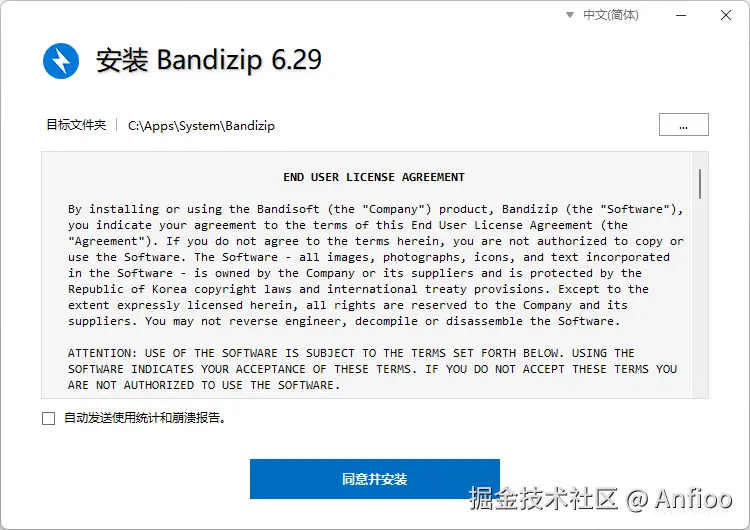Click the 安装 Bandizip 6.29 title text
The height and width of the screenshot is (530, 750).
coord(209,60)
